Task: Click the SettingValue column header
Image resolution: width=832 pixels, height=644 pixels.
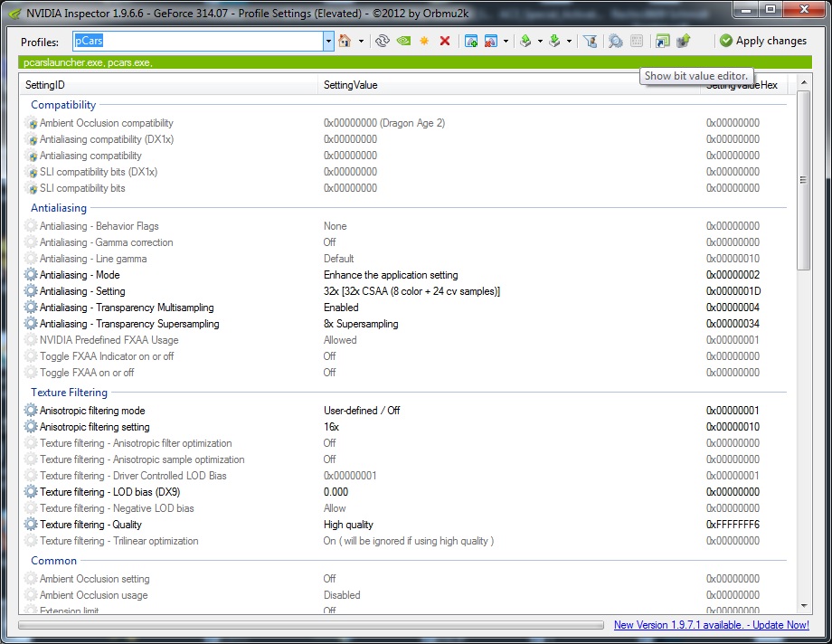Action: (511, 85)
